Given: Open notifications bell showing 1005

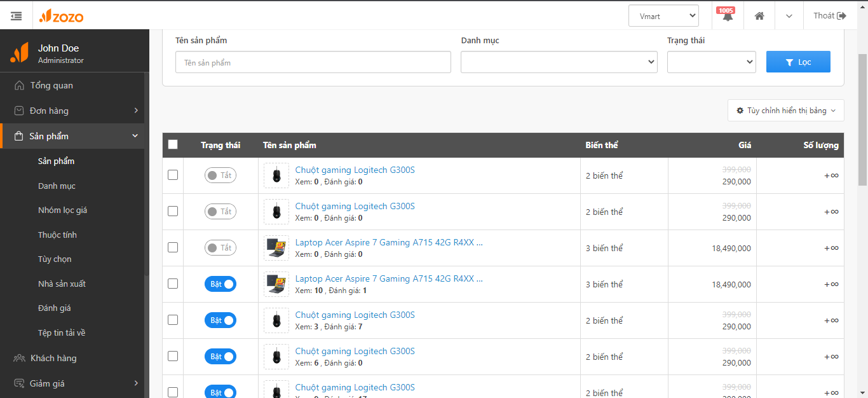Looking at the screenshot, I should (x=728, y=16).
